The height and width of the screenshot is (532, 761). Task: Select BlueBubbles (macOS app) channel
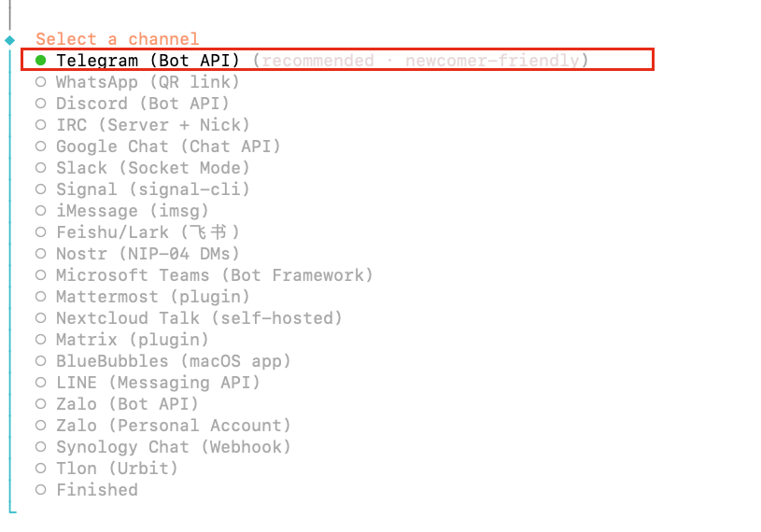coord(173,361)
